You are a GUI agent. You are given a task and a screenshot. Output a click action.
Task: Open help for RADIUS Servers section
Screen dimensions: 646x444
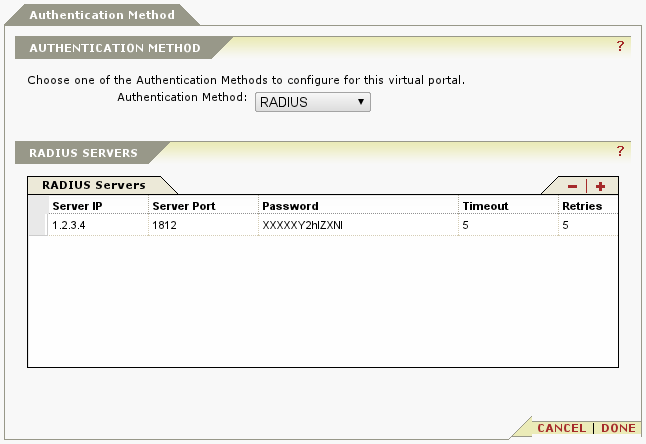tap(620, 151)
